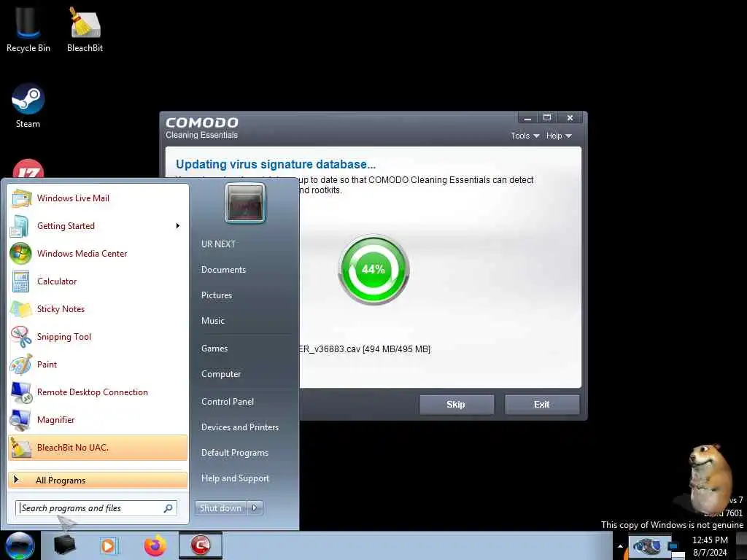Launch the Snipping Tool

pos(98,336)
